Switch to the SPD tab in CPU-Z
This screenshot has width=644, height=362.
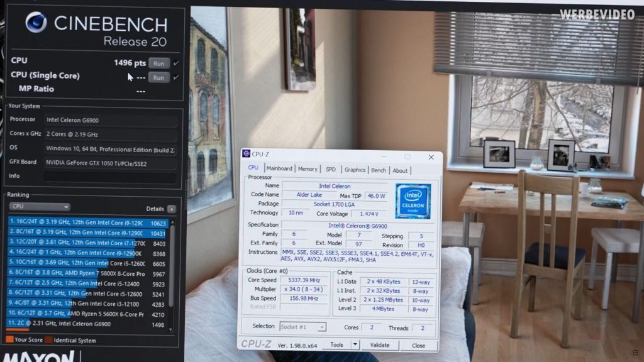(331, 169)
